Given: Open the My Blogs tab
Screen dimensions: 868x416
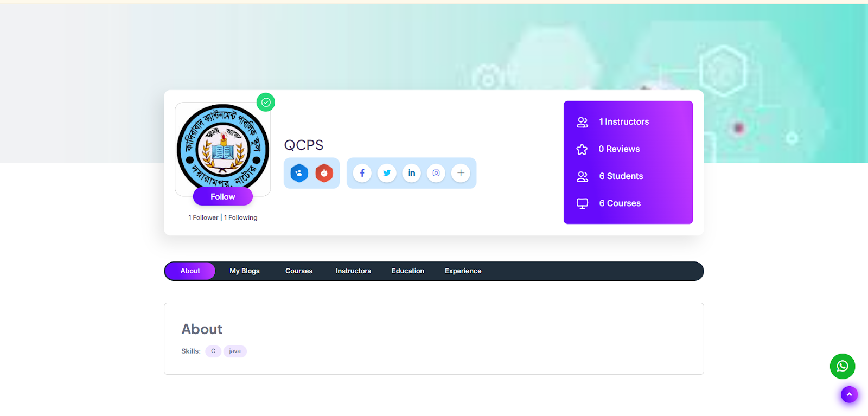Looking at the screenshot, I should tap(245, 271).
